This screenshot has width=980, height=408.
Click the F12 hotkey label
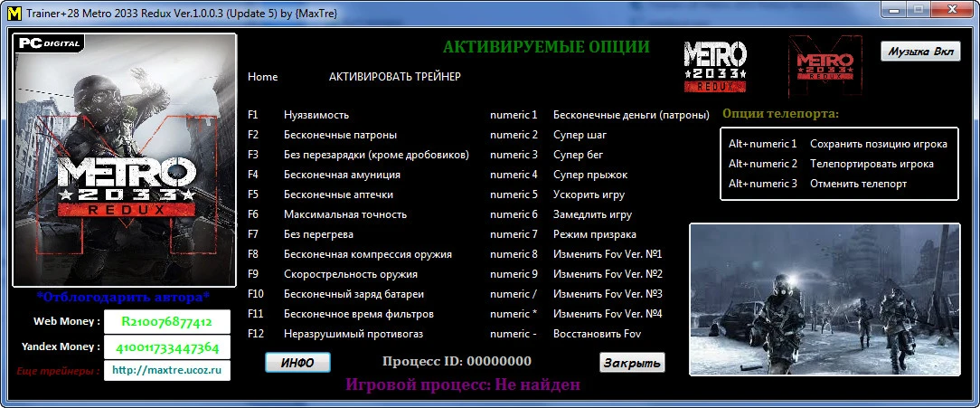click(256, 334)
